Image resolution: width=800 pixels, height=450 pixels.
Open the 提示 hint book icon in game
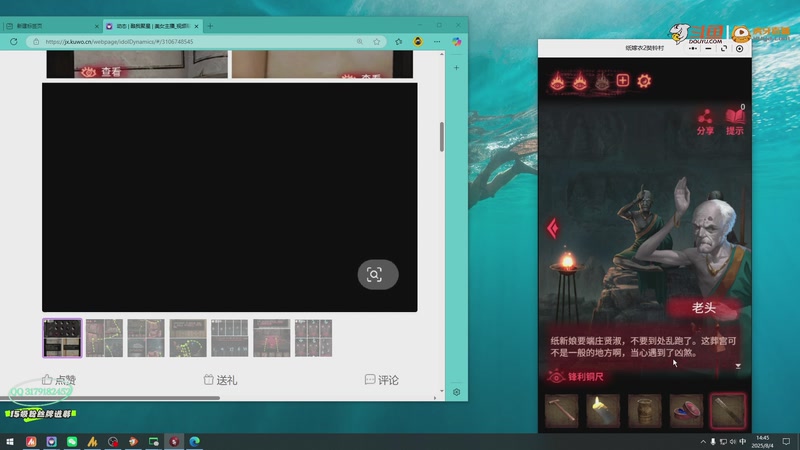coord(735,122)
